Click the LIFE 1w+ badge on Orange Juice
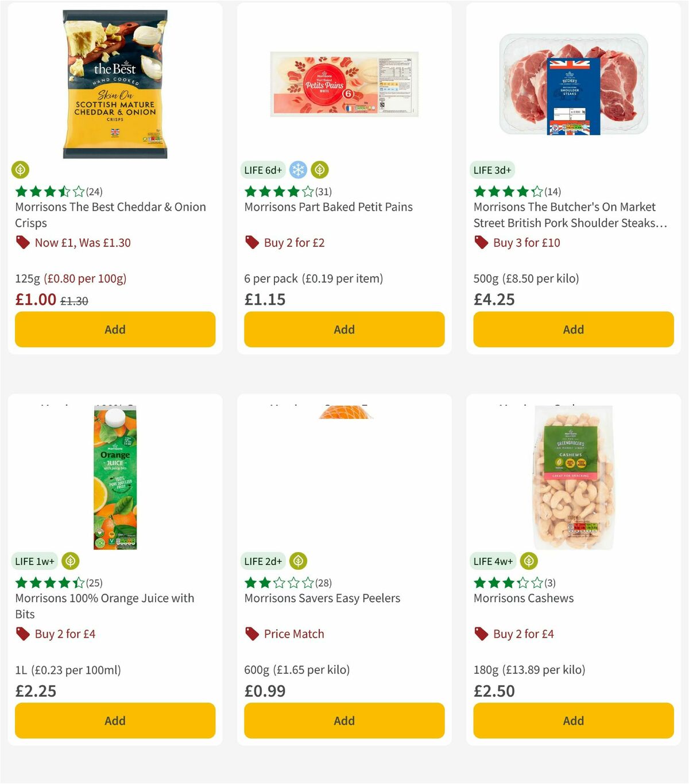Image resolution: width=689 pixels, height=784 pixels. pos(34,561)
